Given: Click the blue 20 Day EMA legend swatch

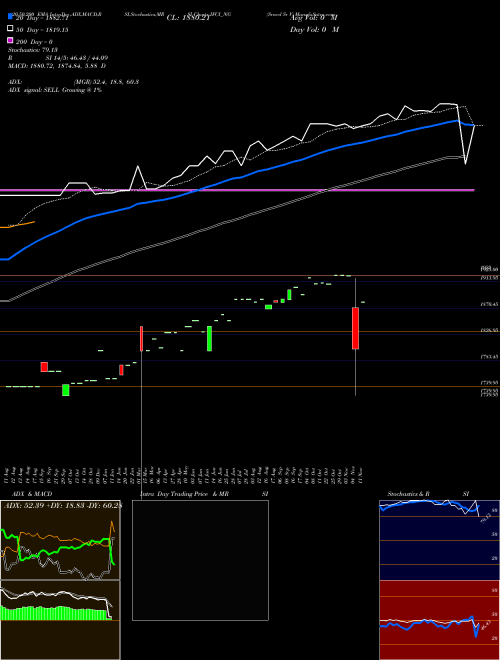Looking at the screenshot, I should pos(10,17).
